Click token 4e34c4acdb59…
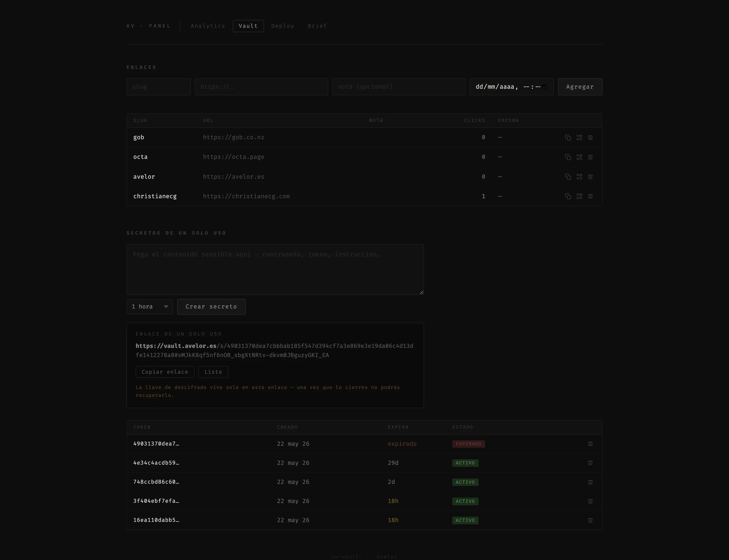The width and height of the screenshot is (729, 560). (156, 463)
